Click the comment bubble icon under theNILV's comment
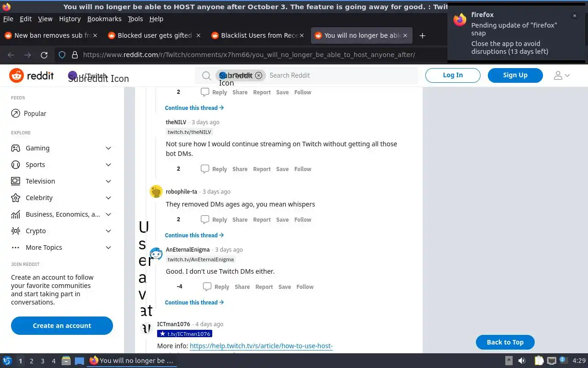Viewport: 588px width, 368px height. tap(205, 169)
